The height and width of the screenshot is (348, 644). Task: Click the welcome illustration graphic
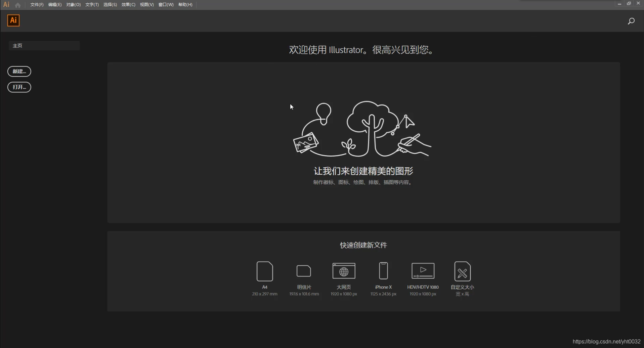[362, 129]
